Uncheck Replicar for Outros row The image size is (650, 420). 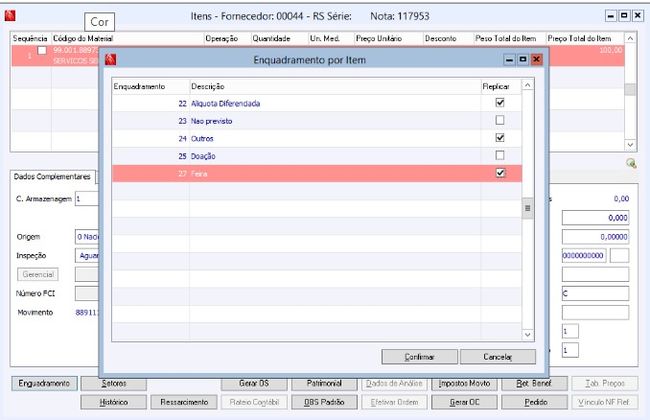pyautogui.click(x=500, y=138)
